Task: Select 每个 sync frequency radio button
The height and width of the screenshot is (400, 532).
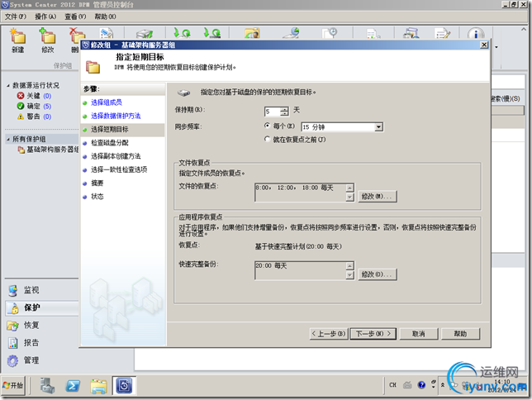Action: point(267,126)
